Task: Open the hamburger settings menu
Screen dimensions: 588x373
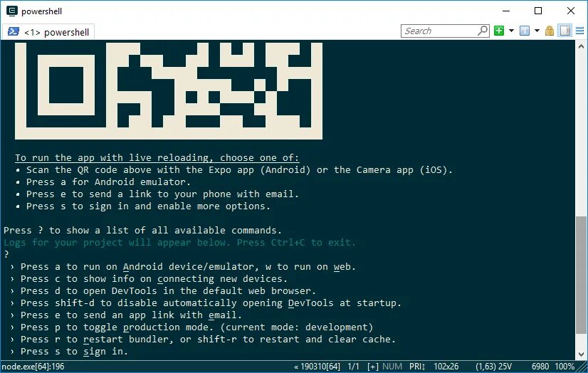Action: click(579, 31)
